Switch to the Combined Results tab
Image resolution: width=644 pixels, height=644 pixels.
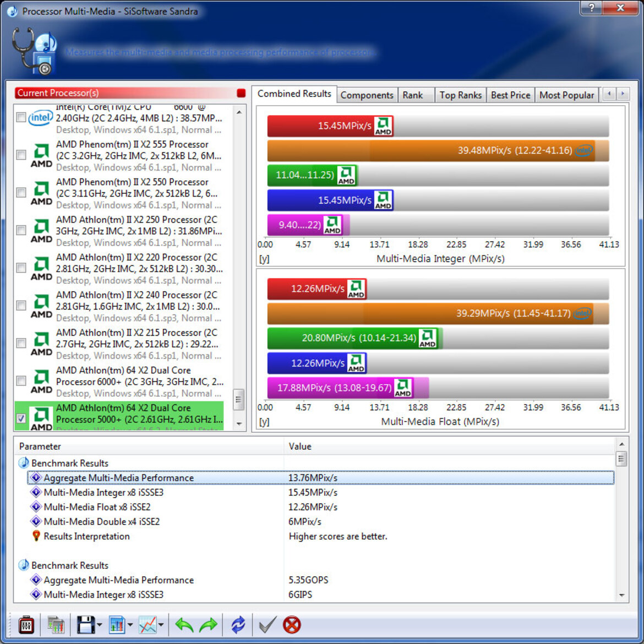point(294,94)
